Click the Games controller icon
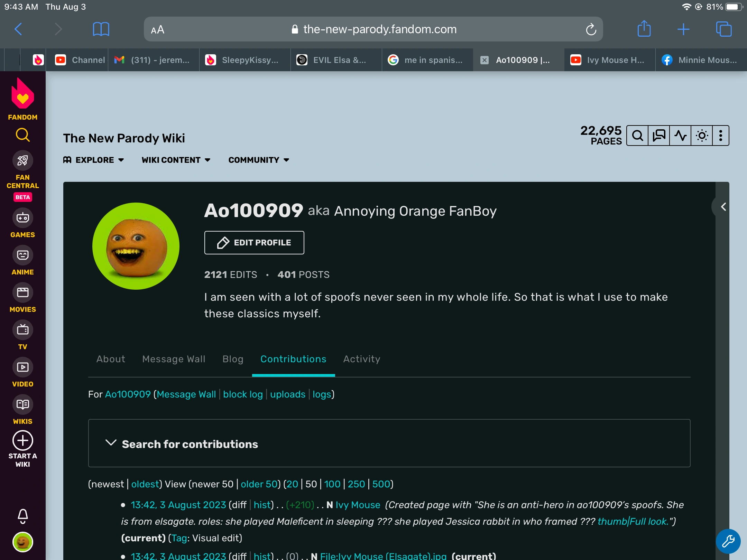The image size is (747, 560). click(22, 218)
